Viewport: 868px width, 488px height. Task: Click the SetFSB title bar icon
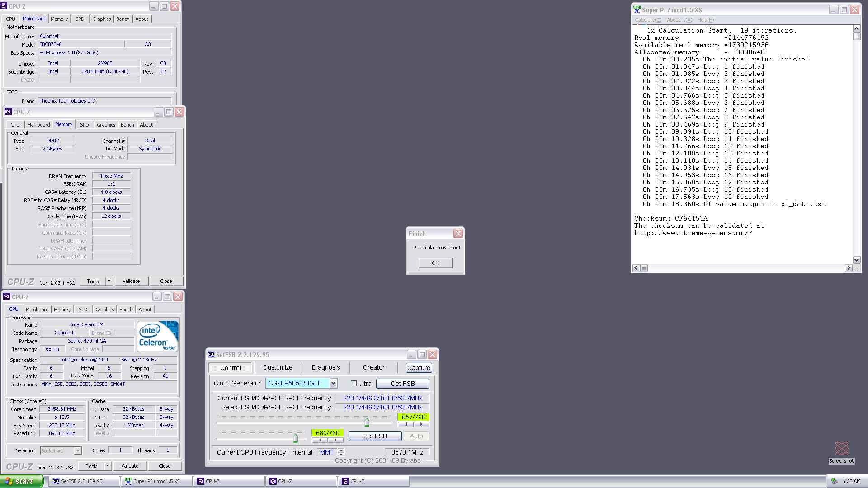pos(211,355)
